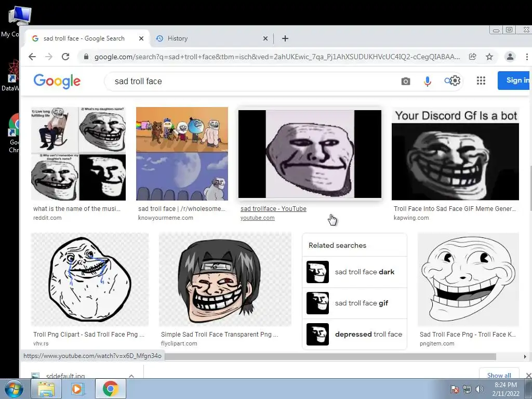Open the Google apps grid
This screenshot has width=532, height=399.
click(x=481, y=81)
